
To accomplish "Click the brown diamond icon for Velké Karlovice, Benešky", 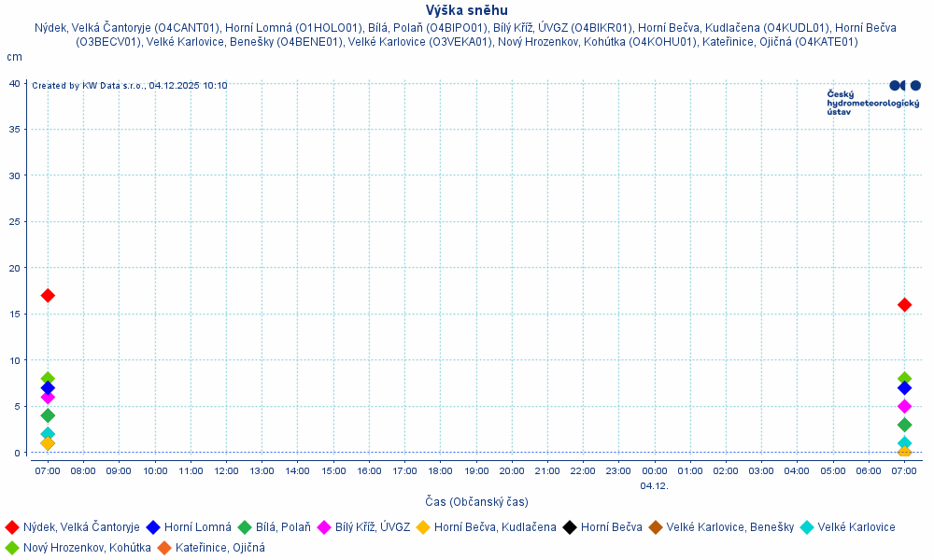I will (656, 527).
